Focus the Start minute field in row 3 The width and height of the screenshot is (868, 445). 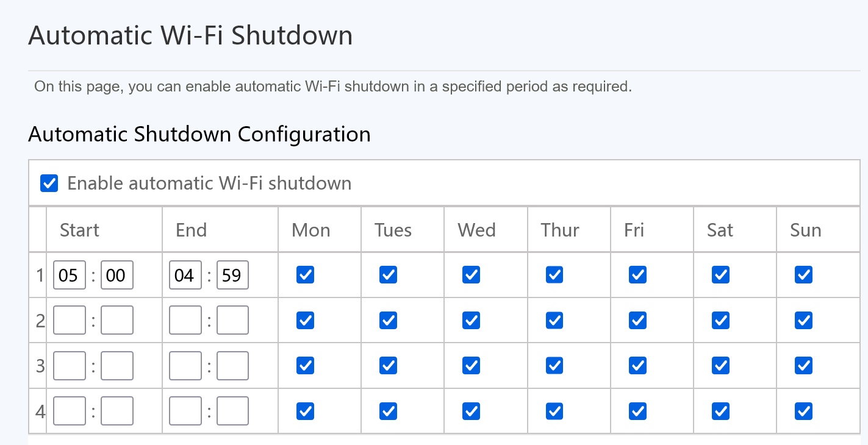pos(117,366)
